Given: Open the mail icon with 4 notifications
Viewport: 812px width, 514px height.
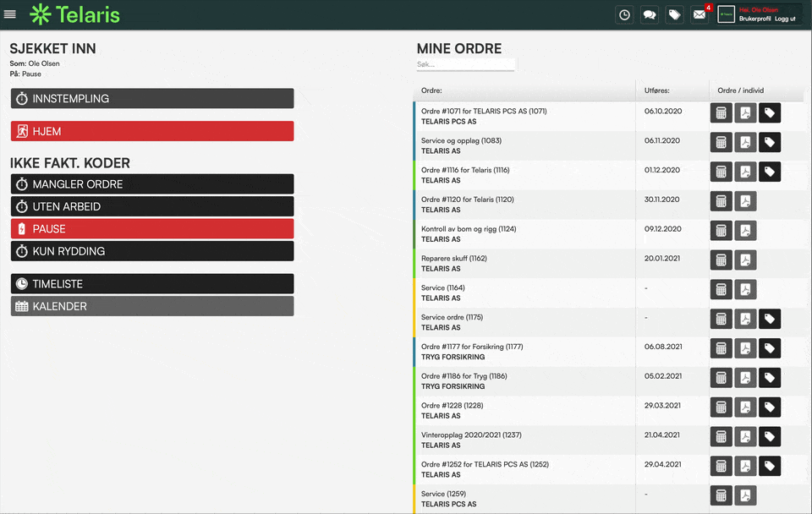Looking at the screenshot, I should pos(700,14).
